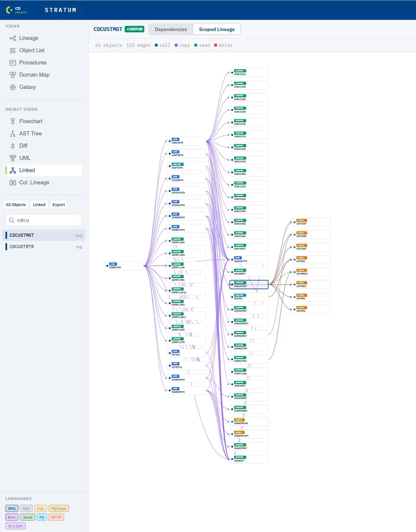This screenshot has height=532, width=416.
Task: Open the Galaxy view icon
Action: (12, 87)
